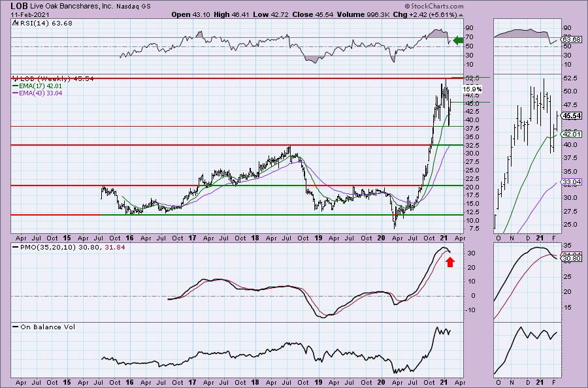Click the PMO(35,20,10) legend label
588x388 pixels.
point(49,248)
